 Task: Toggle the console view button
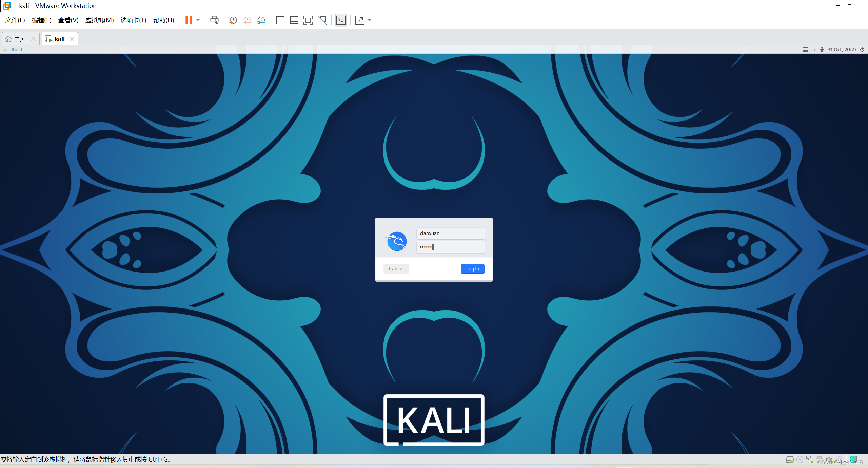coord(341,20)
